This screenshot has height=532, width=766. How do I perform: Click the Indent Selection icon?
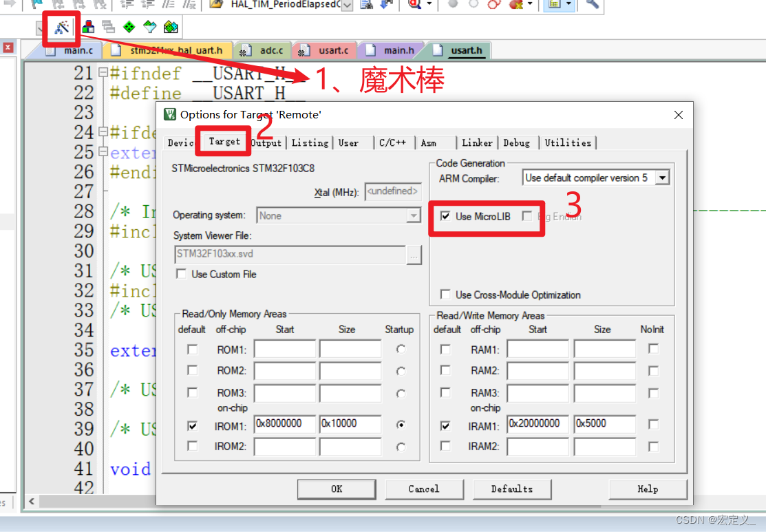(127, 7)
